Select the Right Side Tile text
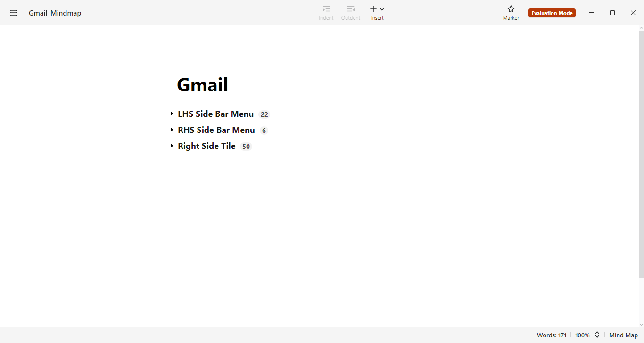 tap(206, 146)
